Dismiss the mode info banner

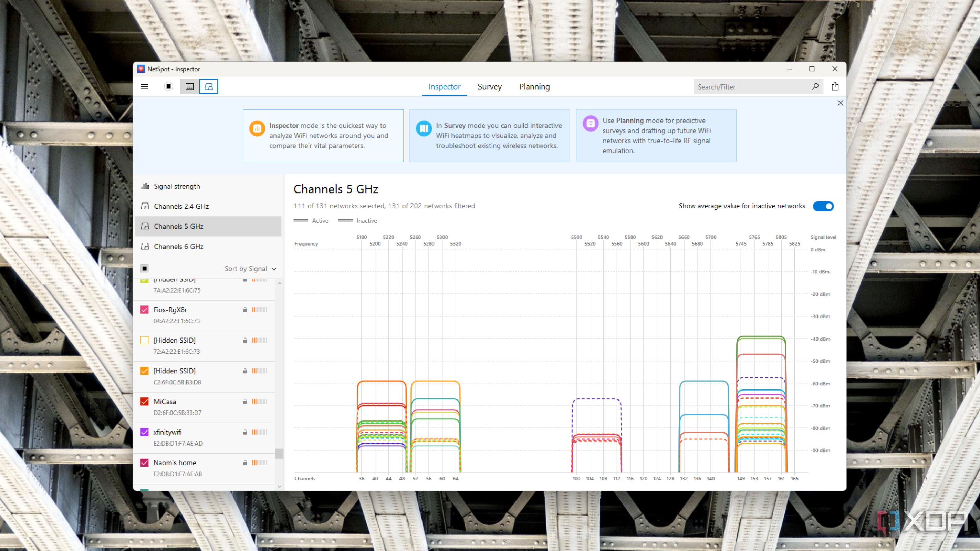pyautogui.click(x=841, y=103)
